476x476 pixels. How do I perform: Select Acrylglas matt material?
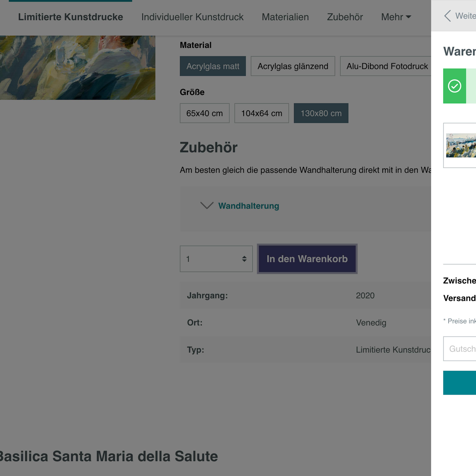pos(213,66)
